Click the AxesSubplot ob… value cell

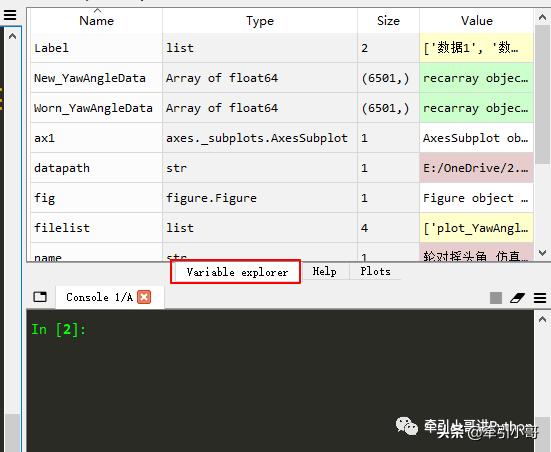pyautogui.click(x=476, y=138)
